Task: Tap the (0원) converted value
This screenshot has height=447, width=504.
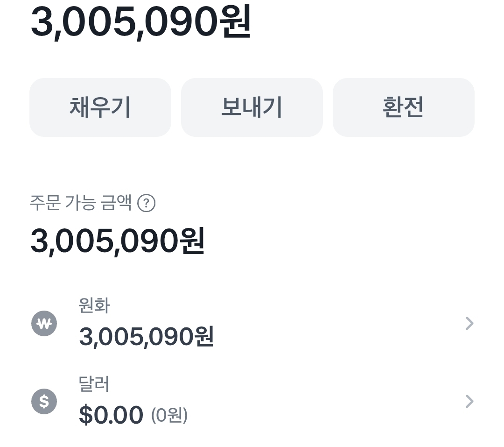Action: tap(169, 415)
